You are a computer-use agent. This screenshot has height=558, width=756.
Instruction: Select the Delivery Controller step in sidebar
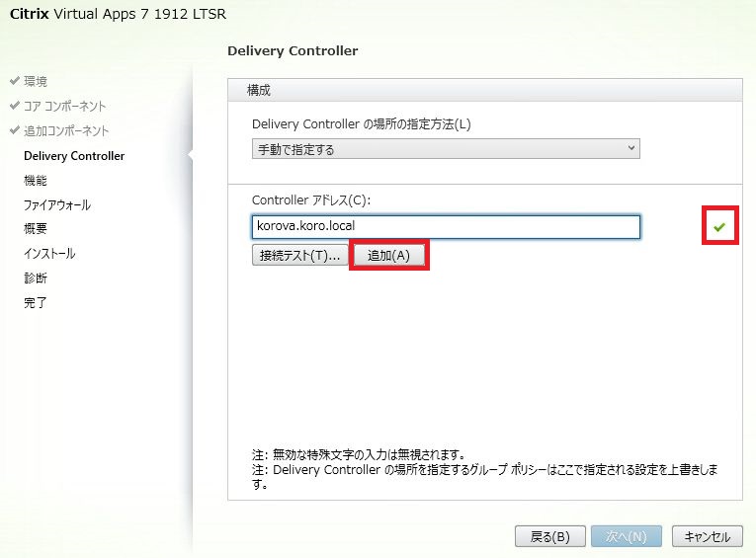[74, 156]
